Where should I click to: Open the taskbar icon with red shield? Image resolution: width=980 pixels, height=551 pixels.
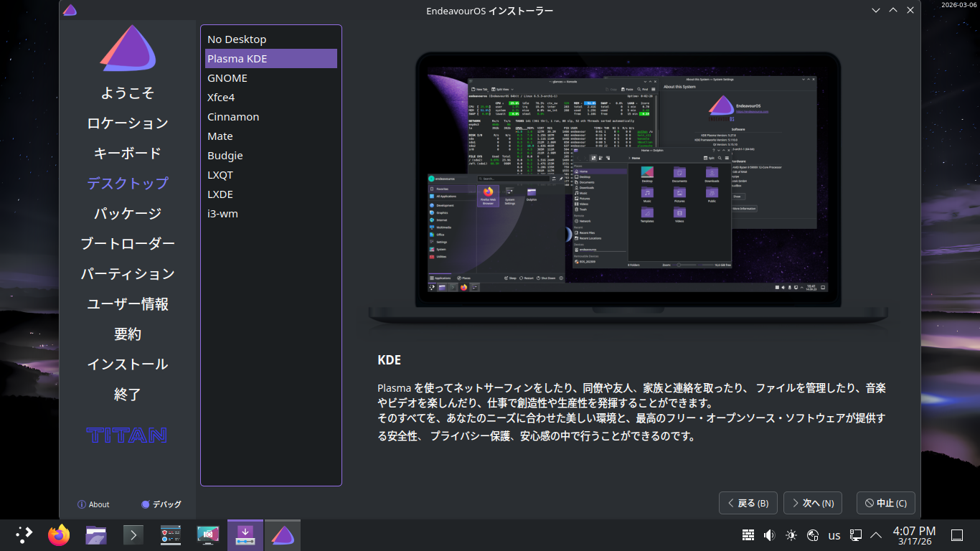171,534
